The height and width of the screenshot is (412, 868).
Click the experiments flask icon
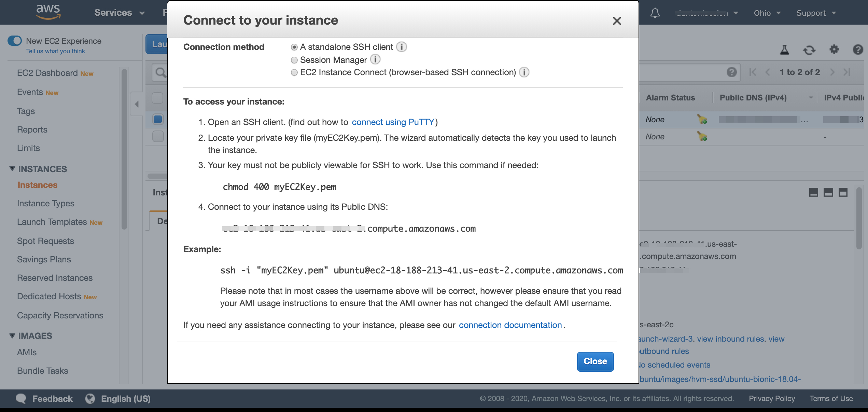tap(784, 50)
